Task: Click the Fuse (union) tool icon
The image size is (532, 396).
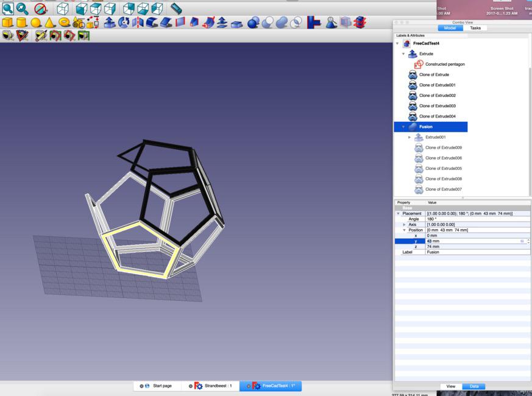Action: click(282, 23)
